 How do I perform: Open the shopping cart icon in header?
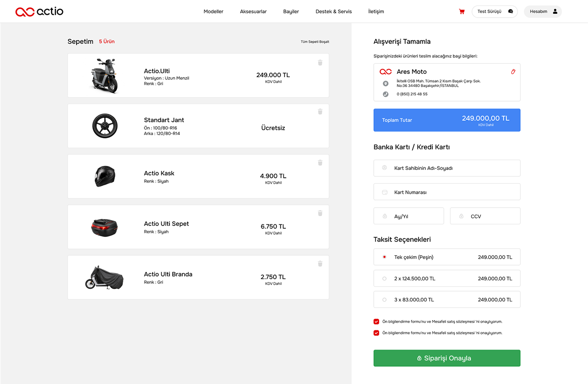point(462,12)
